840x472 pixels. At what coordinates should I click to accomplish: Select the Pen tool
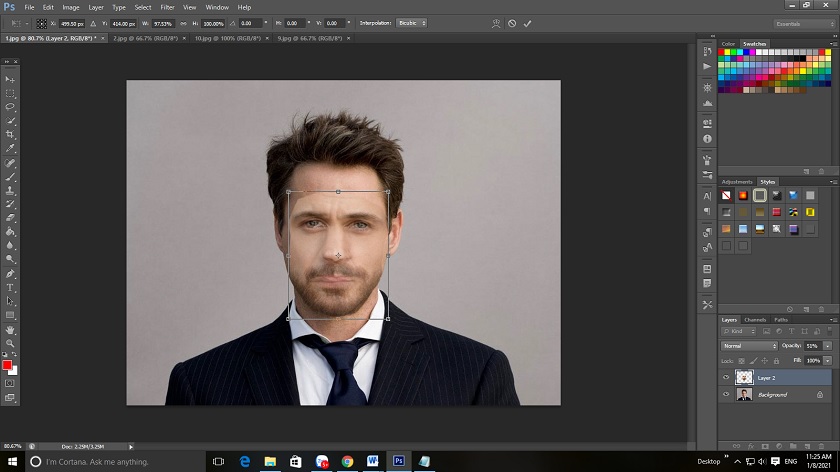[x=10, y=274]
